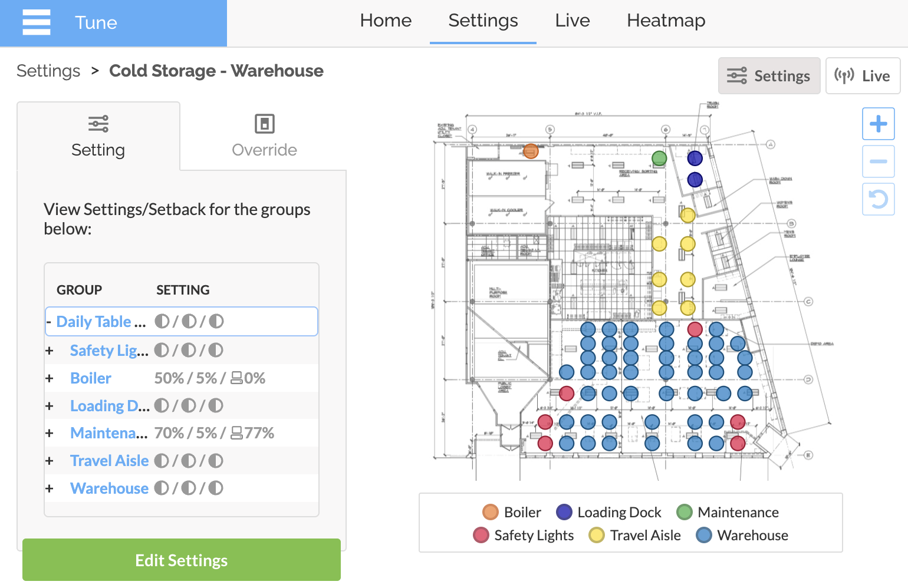The image size is (908, 588).
Task: Zoom in on the floor plan
Action: (x=878, y=124)
